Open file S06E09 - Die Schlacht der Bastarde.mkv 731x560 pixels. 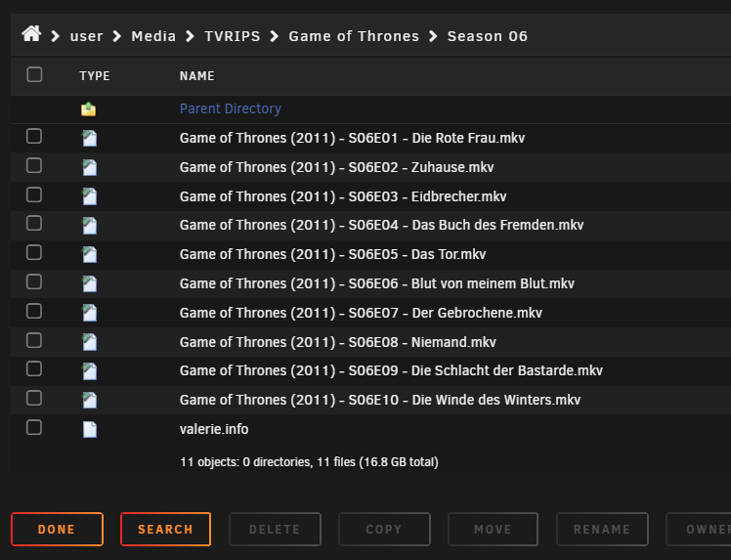[x=391, y=370]
